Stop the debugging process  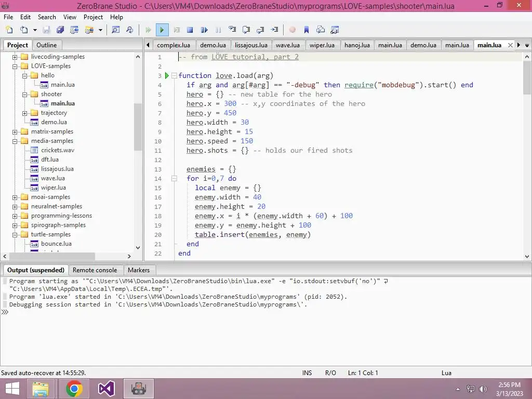coord(190,30)
